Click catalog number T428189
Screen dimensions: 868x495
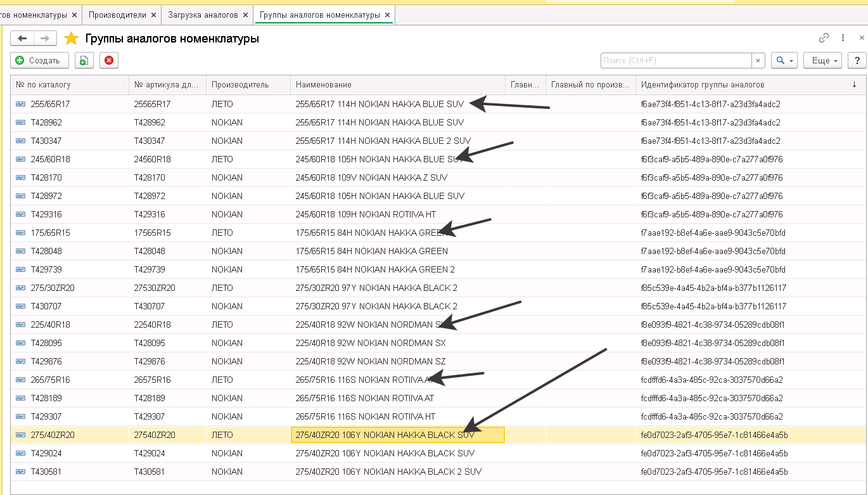point(46,398)
